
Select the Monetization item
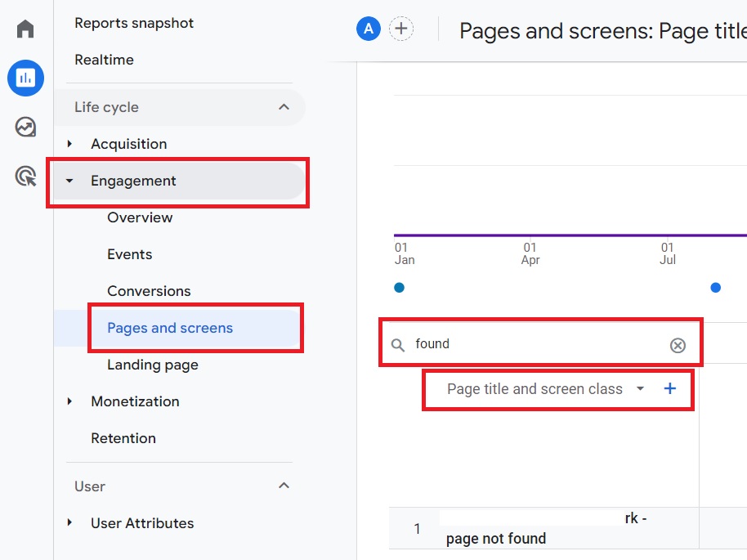click(136, 401)
